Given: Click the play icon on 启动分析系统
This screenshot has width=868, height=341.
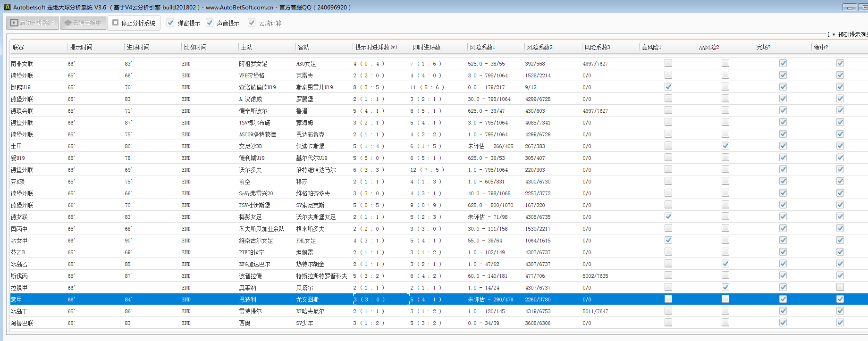Looking at the screenshot, I should click(14, 23).
